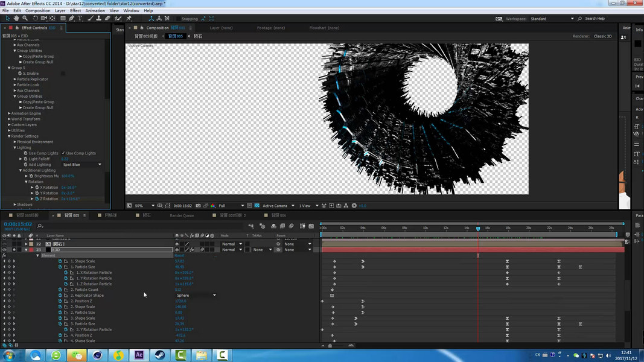
Task: Click the Light Falloff value
Action: 65,159
